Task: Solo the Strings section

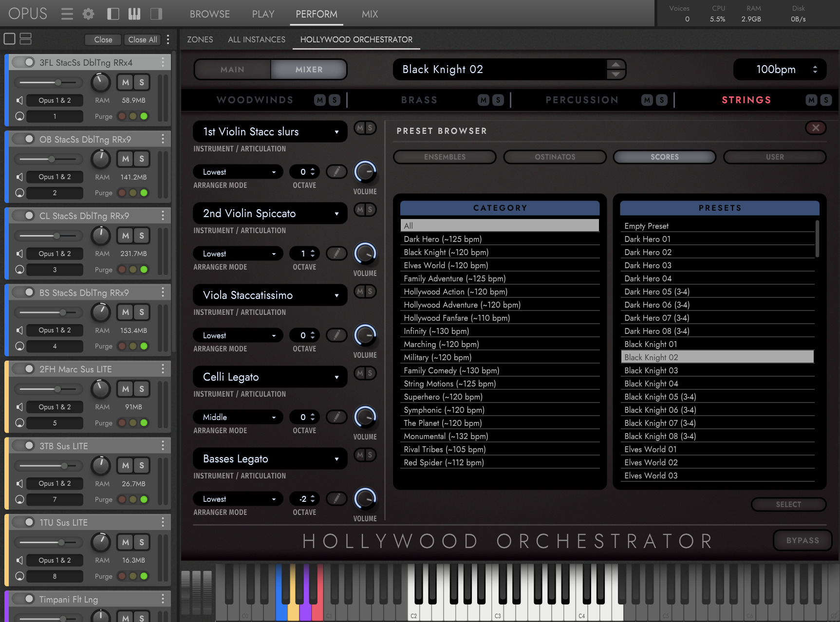Action: 826,100
